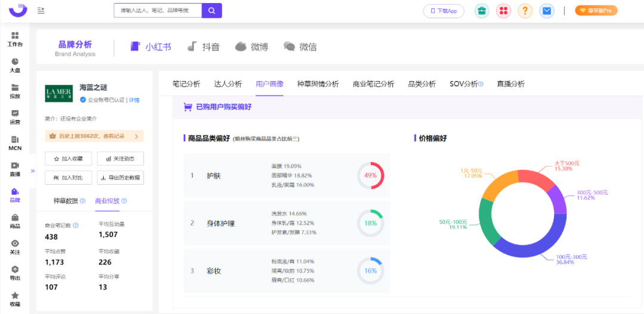Focus the search input field at top
This screenshot has width=644, height=314.
point(157,11)
